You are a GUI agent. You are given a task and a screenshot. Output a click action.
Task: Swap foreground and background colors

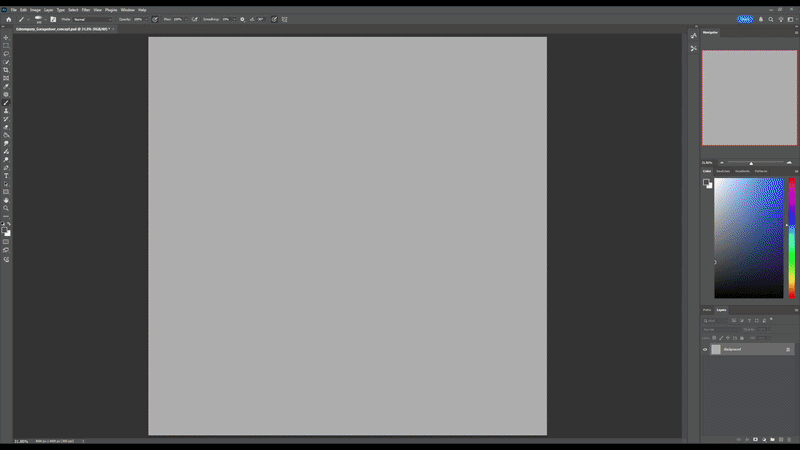(9, 224)
